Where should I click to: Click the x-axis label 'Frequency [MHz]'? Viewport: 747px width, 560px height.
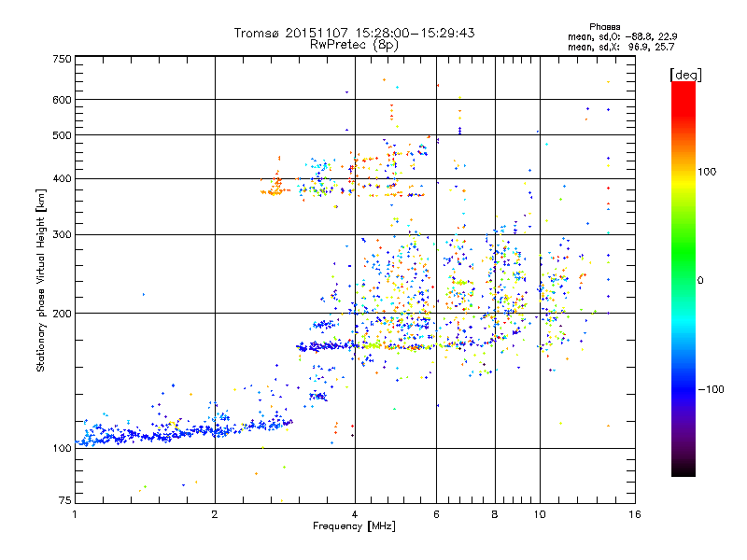pyautogui.click(x=354, y=526)
